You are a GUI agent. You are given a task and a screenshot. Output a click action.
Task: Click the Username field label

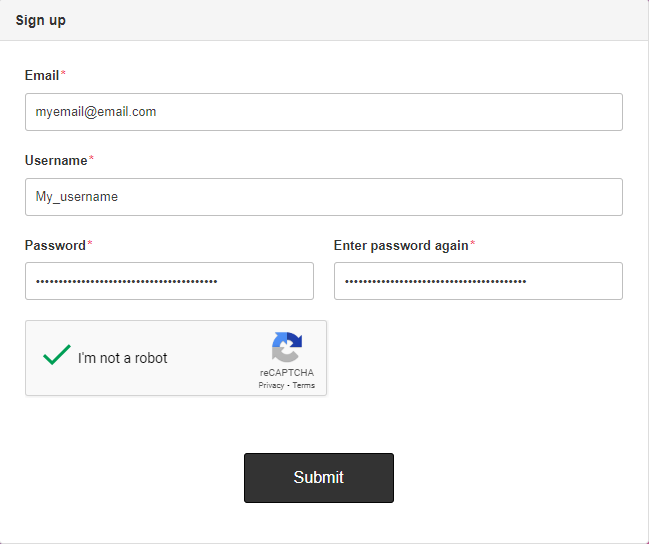pos(56,160)
